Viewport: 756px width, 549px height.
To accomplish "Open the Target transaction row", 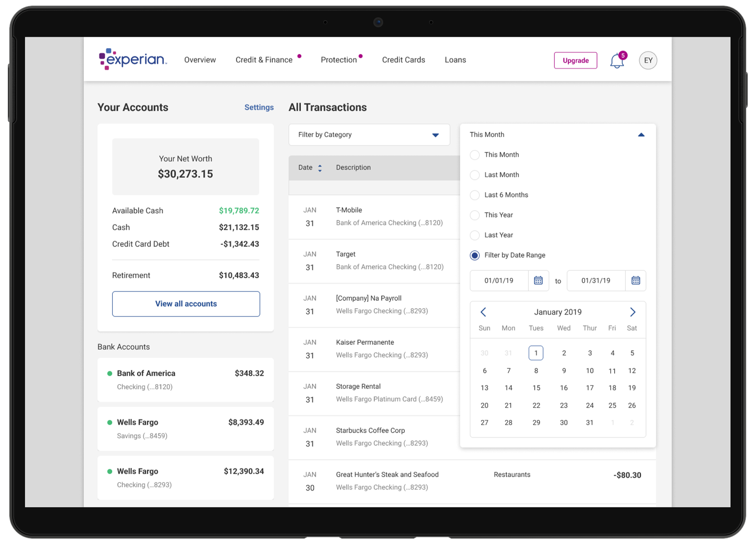I will 374,261.
